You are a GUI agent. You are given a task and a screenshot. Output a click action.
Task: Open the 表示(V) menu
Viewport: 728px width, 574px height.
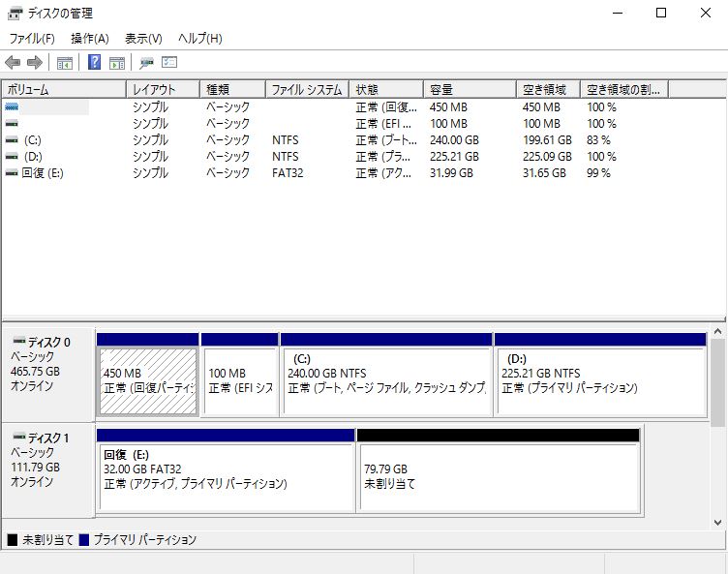143,38
